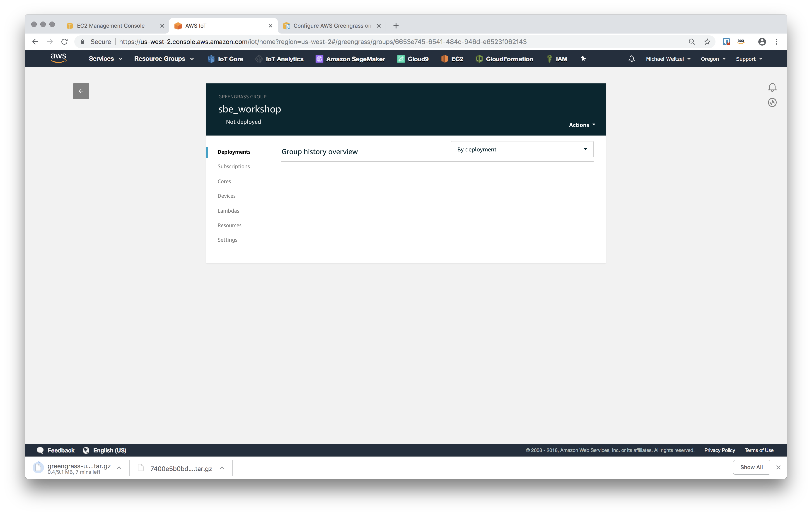Click the Amazon assistant extension icon

click(740, 41)
